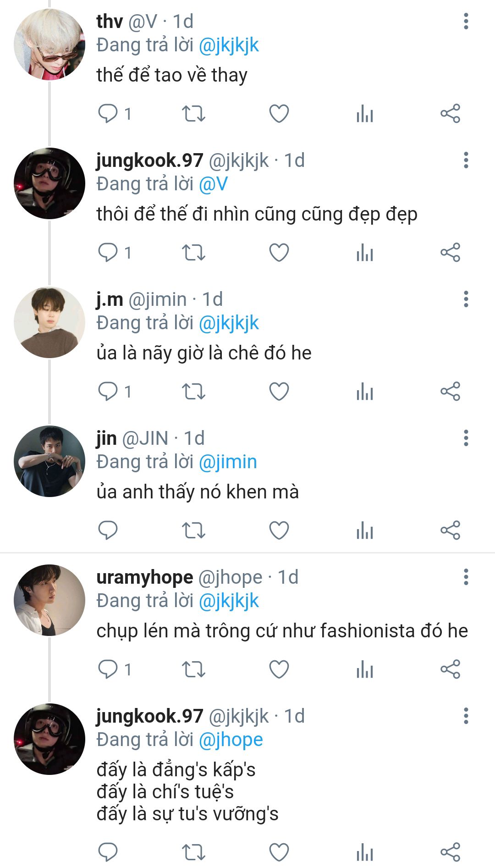The width and height of the screenshot is (495, 868).
Task: Like jungkook.97's reply to @jhope
Action: pos(279,853)
